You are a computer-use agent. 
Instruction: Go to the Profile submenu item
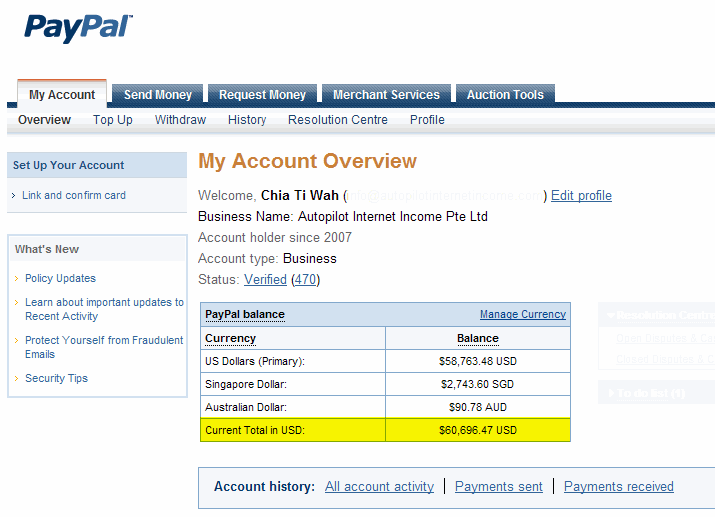pos(427,120)
